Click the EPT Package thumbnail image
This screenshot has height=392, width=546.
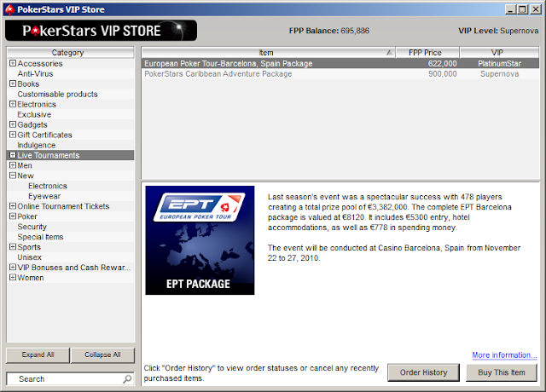tap(200, 240)
